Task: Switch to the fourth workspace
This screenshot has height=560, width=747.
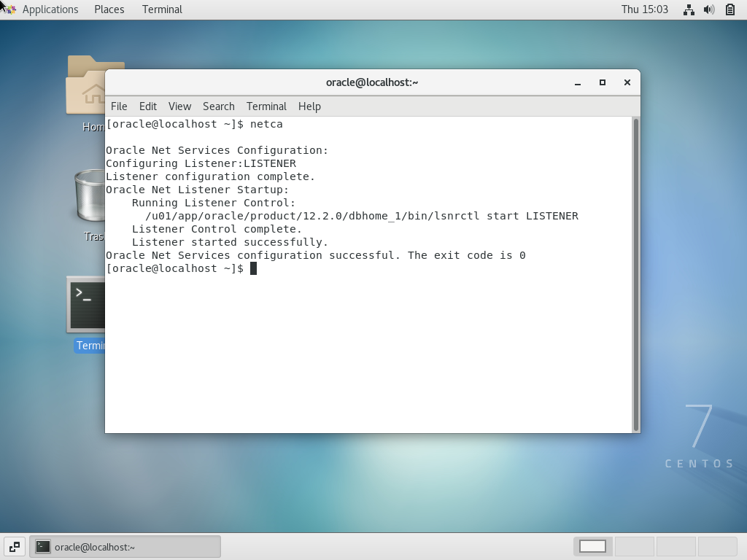Action: pos(718,546)
